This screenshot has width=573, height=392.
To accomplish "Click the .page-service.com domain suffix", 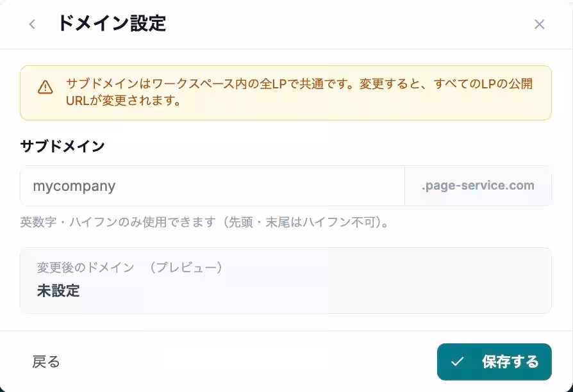I will [477, 186].
